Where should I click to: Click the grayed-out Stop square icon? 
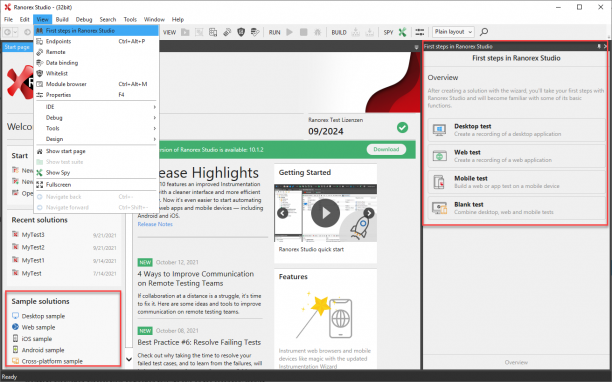coord(303,32)
